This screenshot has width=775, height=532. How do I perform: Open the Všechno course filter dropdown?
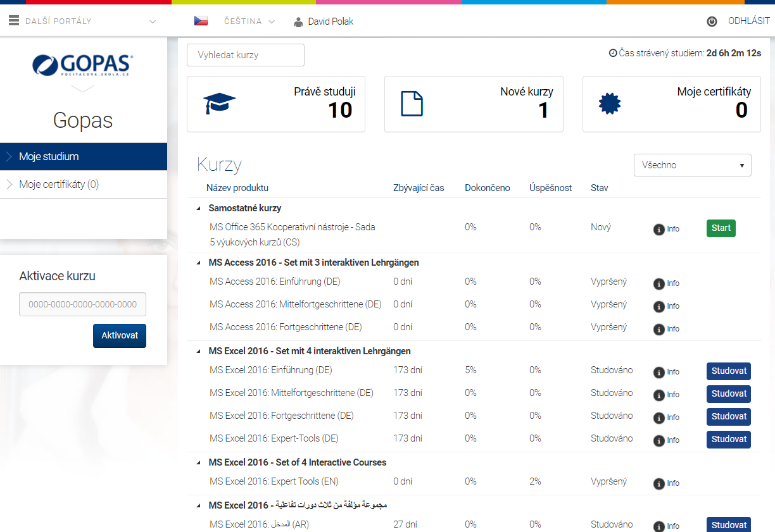(x=693, y=165)
